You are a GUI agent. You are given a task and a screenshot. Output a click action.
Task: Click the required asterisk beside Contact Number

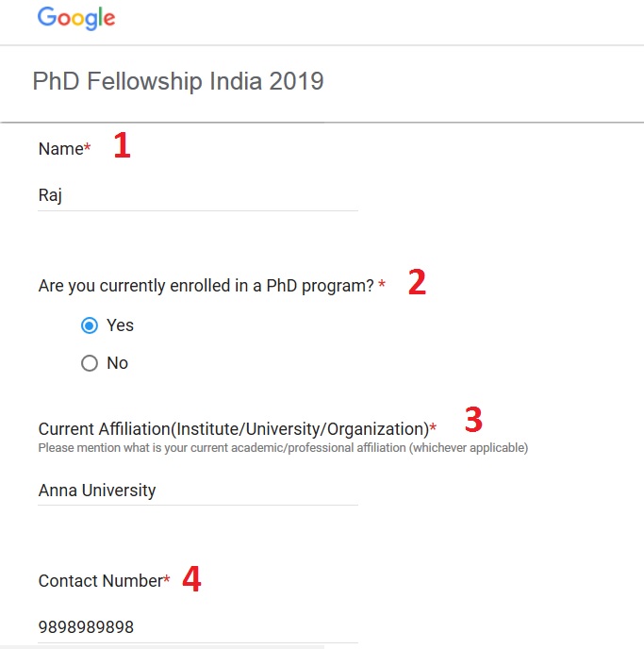click(167, 578)
